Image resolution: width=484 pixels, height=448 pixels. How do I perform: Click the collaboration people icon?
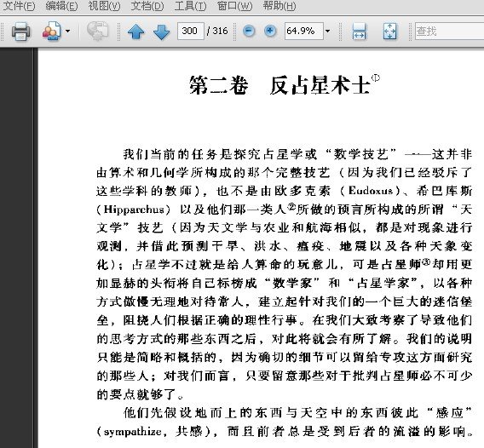click(51, 32)
